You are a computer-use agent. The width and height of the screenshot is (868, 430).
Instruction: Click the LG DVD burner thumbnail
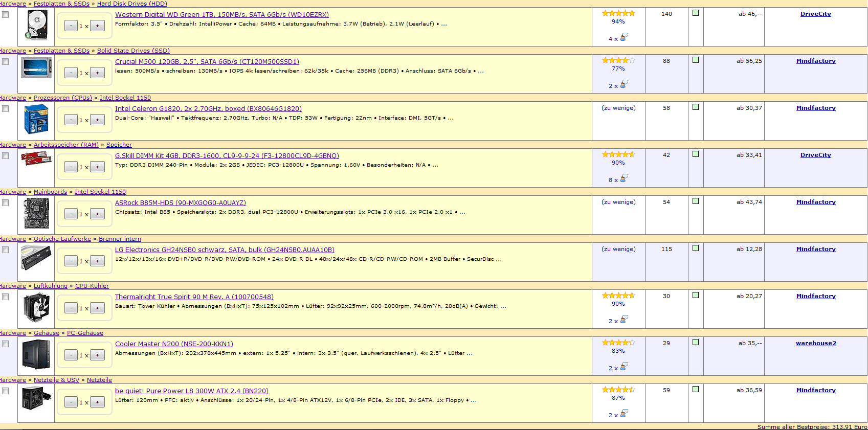point(36,257)
